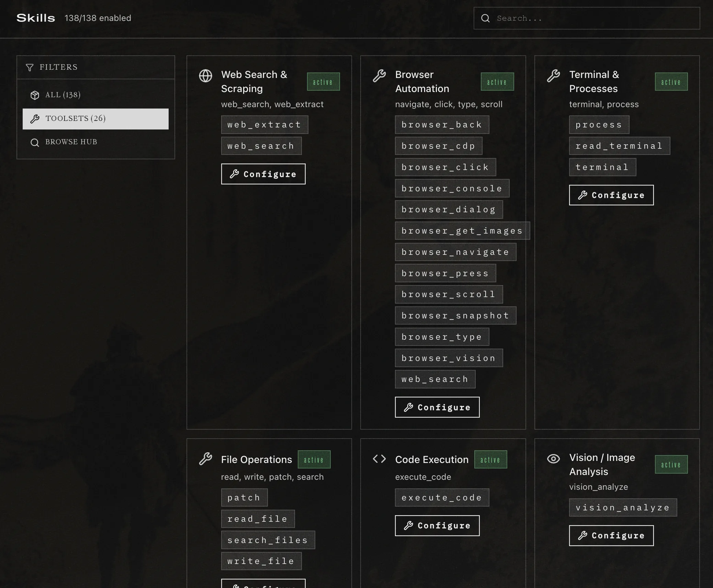Click the active badge on Terminal & Processes
This screenshot has width=713, height=588.
(671, 82)
